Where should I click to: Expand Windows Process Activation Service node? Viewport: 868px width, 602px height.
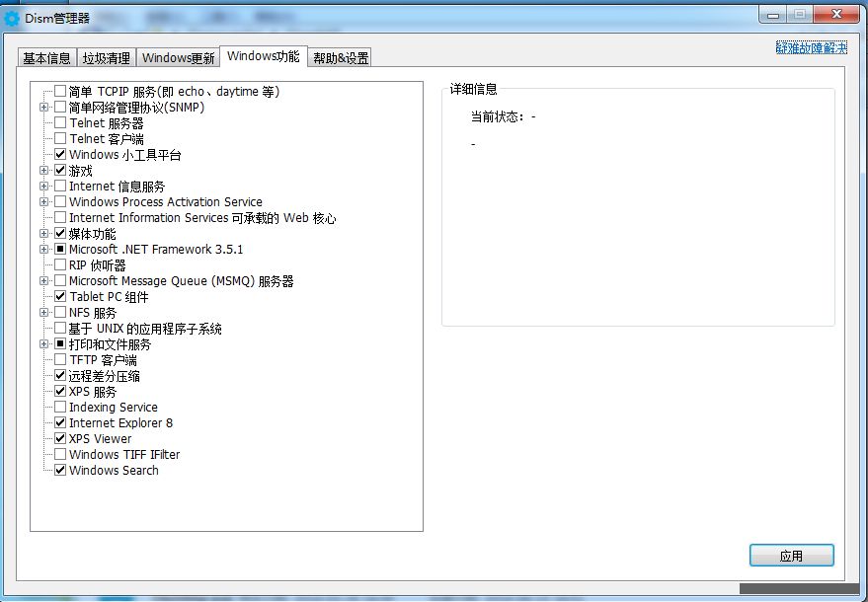[x=43, y=201]
